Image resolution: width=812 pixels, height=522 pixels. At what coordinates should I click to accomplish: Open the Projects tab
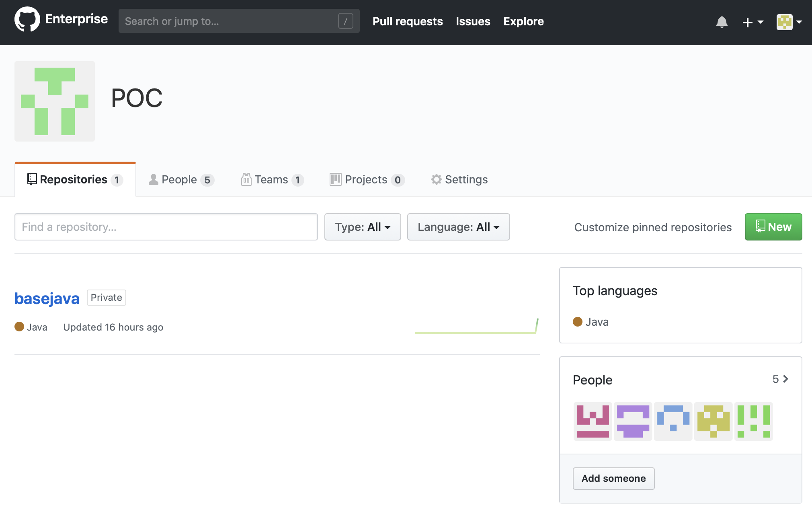pos(367,179)
